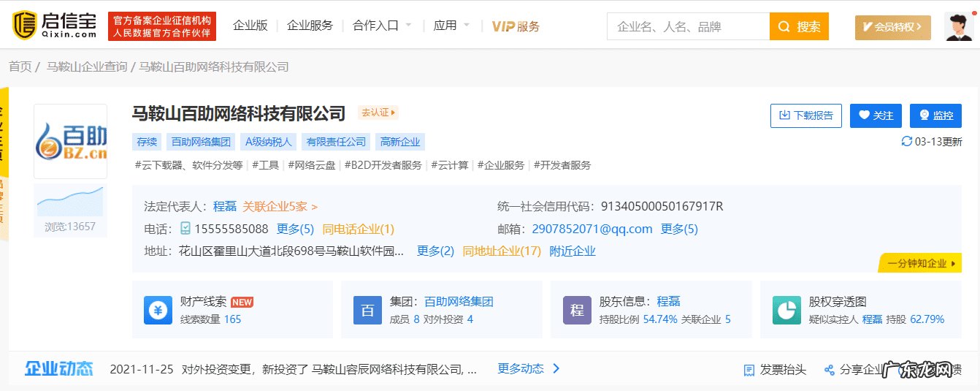Follow the company with 关注 button

pos(876,115)
